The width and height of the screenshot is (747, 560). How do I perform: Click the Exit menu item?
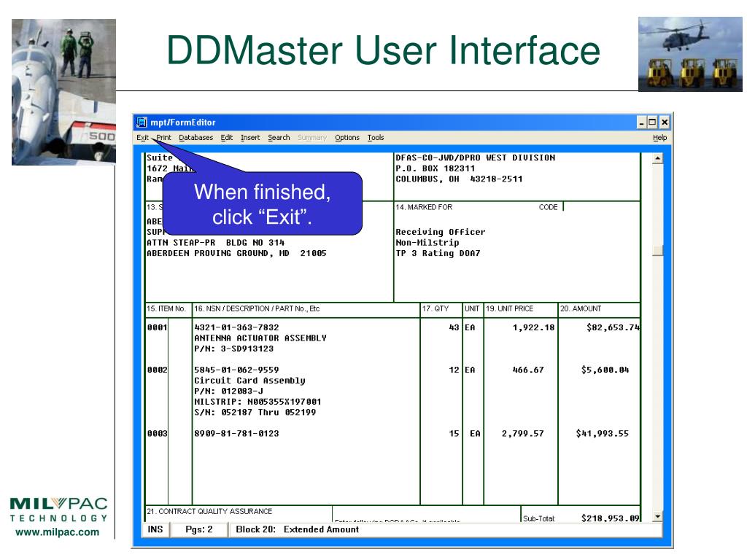point(142,138)
